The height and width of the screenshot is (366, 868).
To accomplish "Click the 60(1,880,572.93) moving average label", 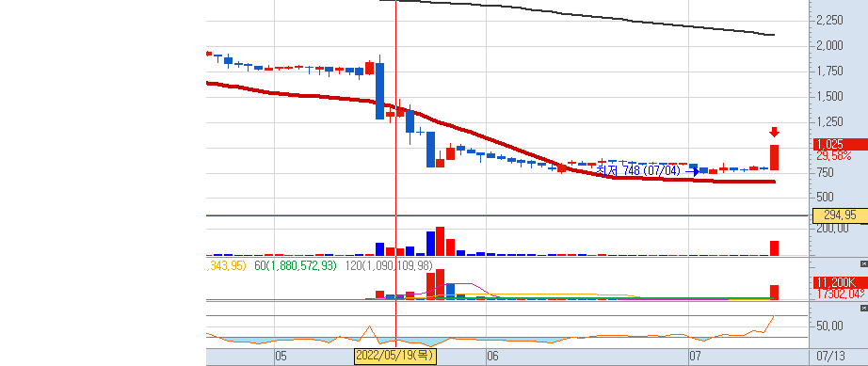I will click(x=295, y=266).
